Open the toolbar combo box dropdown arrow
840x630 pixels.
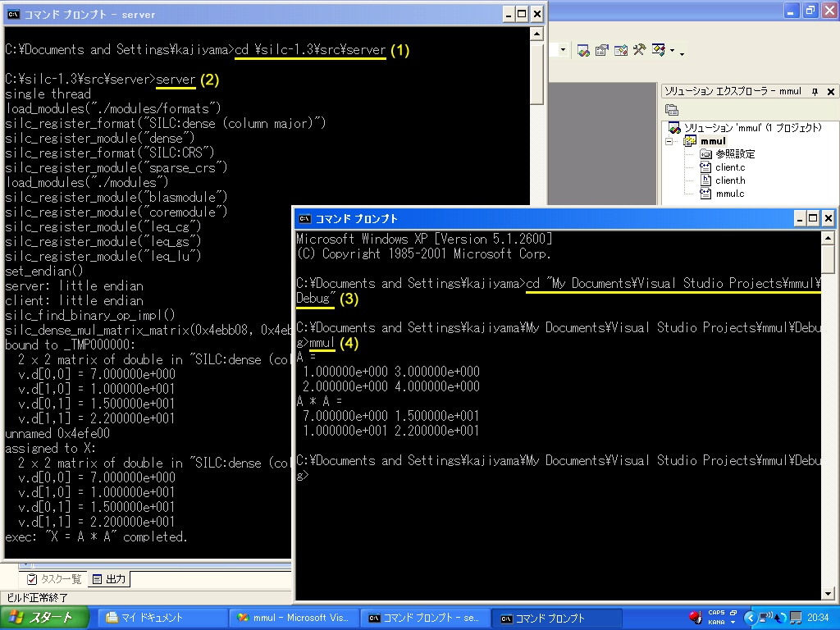[x=563, y=50]
